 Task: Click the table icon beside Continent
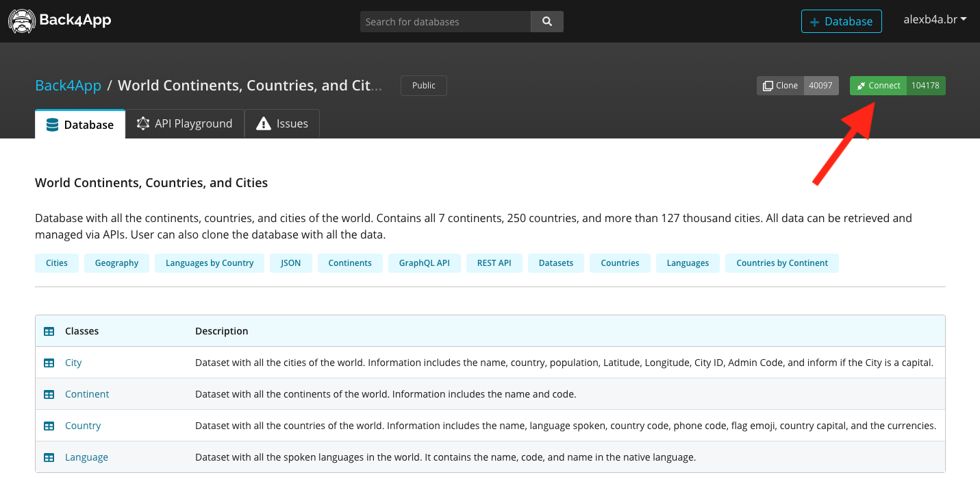click(x=49, y=394)
